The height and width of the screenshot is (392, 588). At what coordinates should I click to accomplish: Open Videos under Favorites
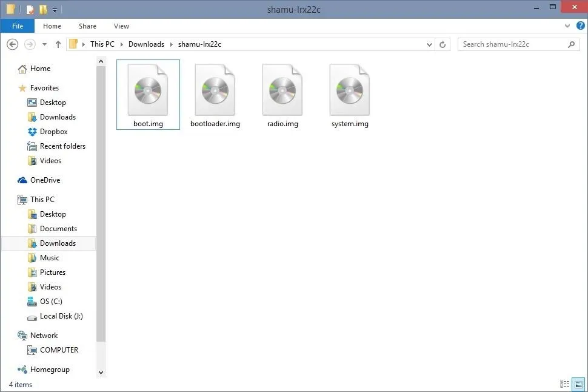coord(50,161)
